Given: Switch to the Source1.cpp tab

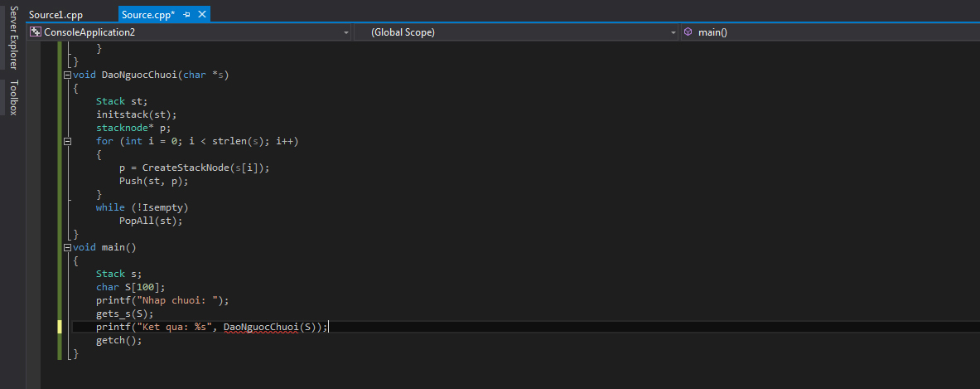Looking at the screenshot, I should click(x=56, y=15).
